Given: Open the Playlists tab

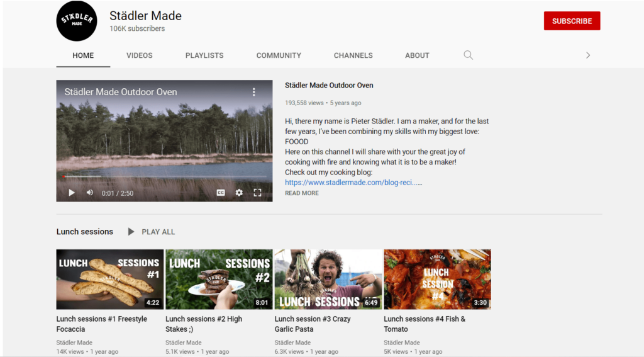Looking at the screenshot, I should coord(204,55).
